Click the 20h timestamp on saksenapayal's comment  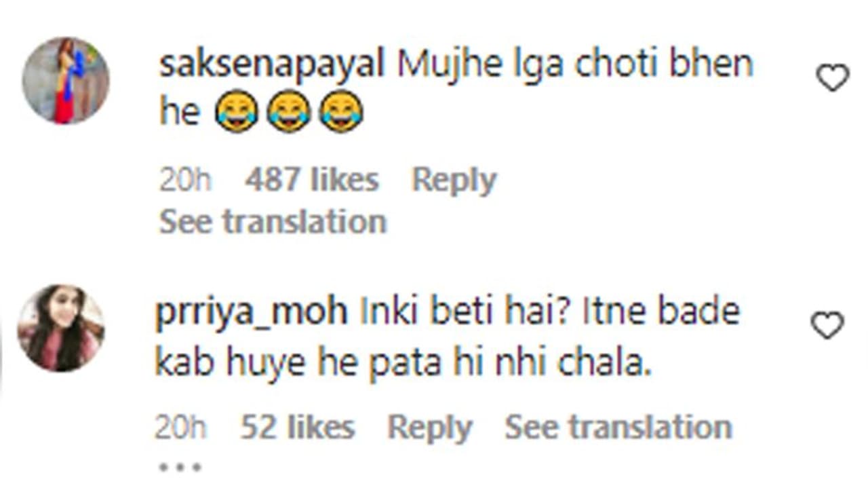(185, 181)
